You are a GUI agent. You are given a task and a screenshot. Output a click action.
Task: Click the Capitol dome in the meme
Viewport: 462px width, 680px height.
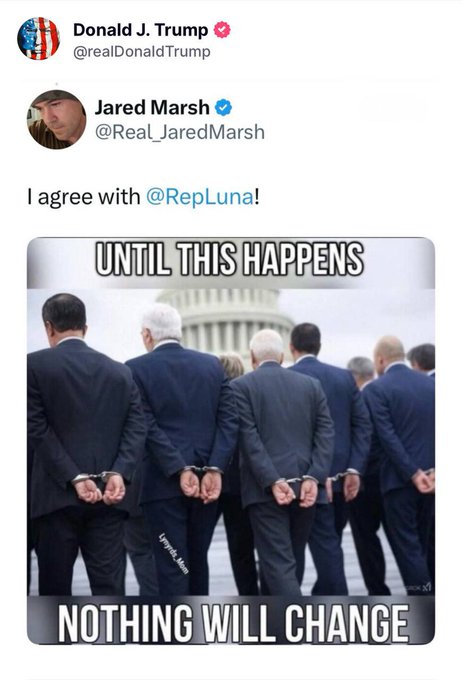226,323
